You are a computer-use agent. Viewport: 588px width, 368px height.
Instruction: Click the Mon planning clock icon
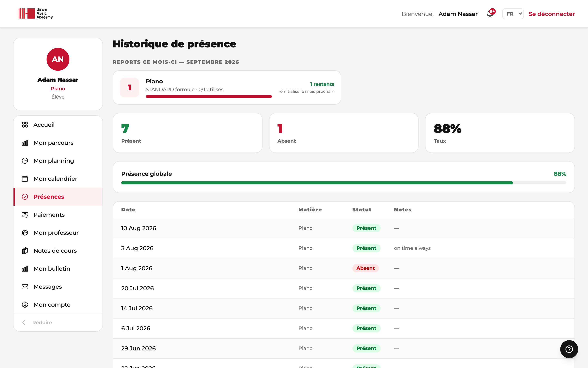pos(25,161)
